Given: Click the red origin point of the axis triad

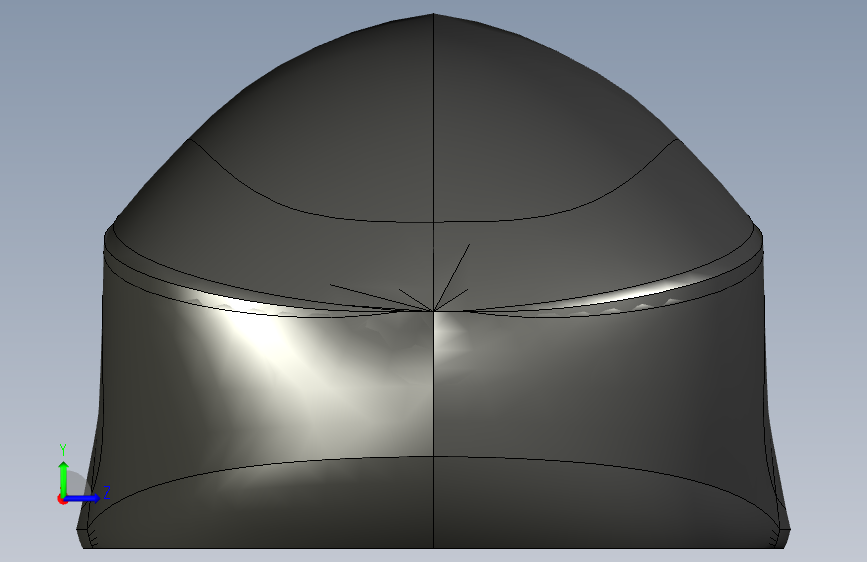Looking at the screenshot, I should point(62,499).
